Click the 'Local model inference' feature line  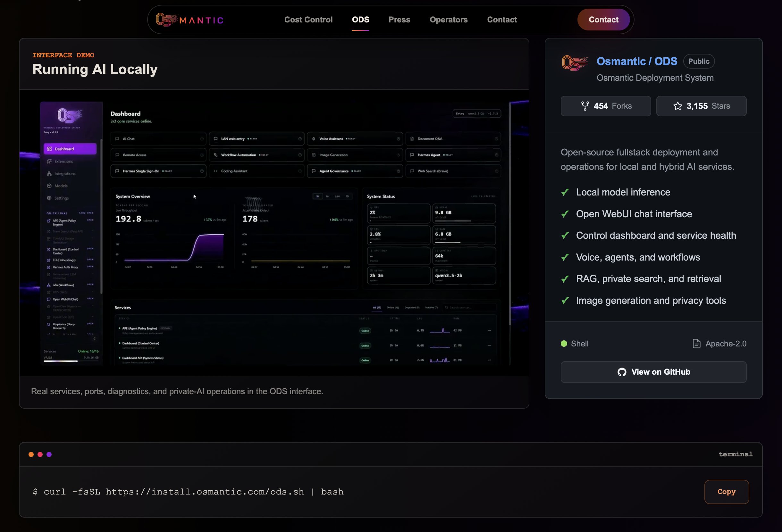(623, 192)
